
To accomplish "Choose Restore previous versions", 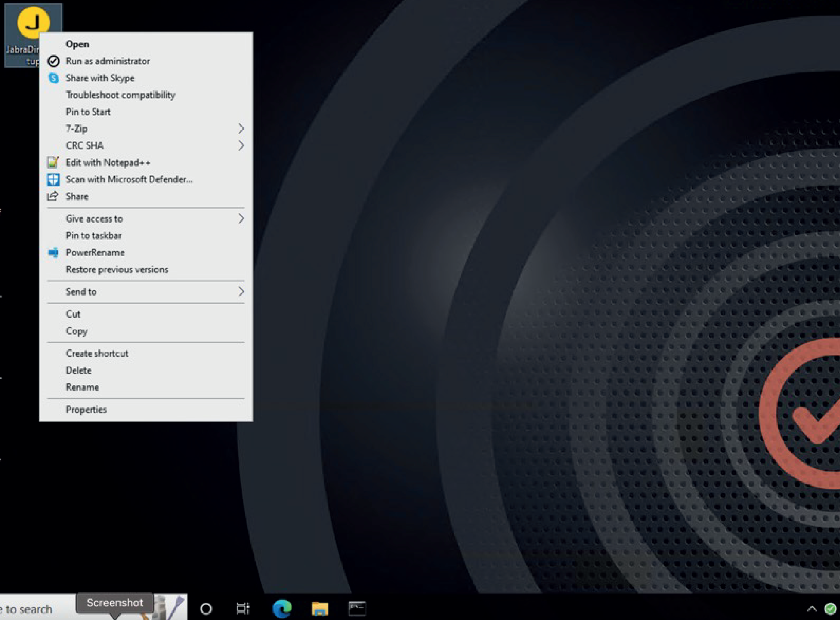I will 146,269.
